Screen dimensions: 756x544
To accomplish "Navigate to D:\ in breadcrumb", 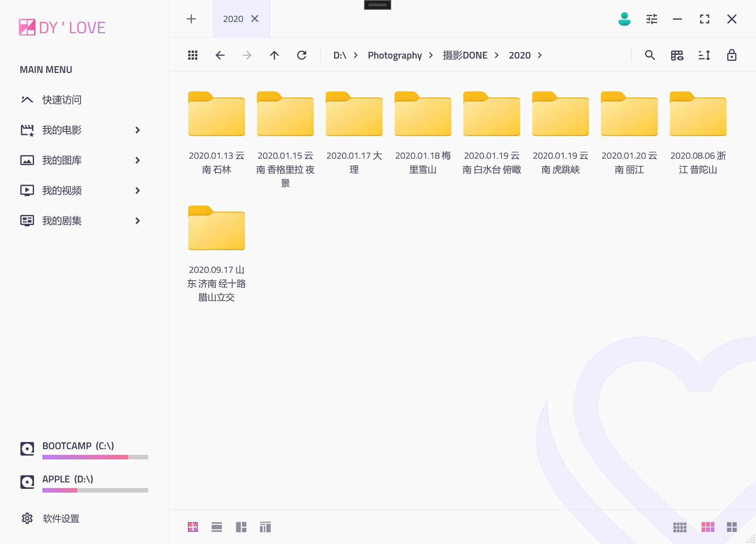I will click(340, 55).
